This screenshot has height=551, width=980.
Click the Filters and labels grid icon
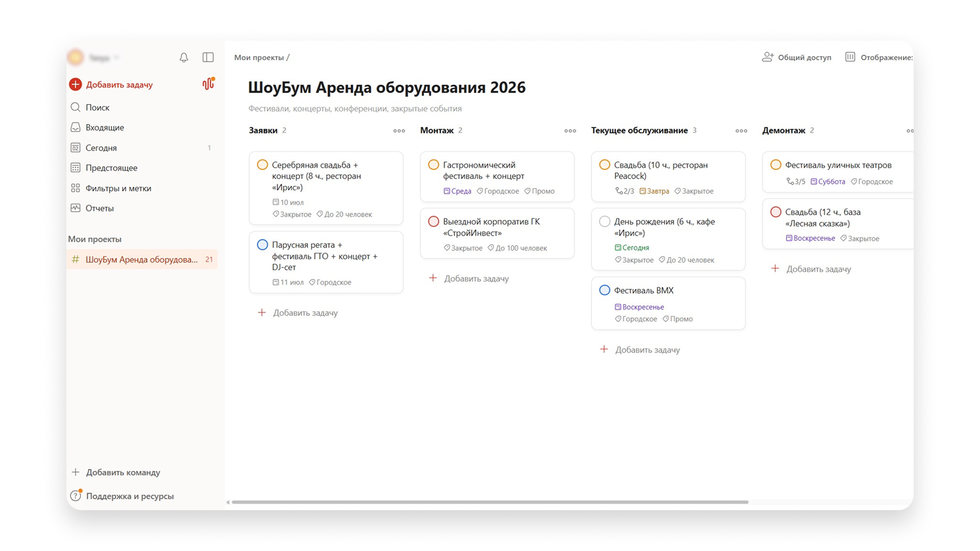[76, 188]
